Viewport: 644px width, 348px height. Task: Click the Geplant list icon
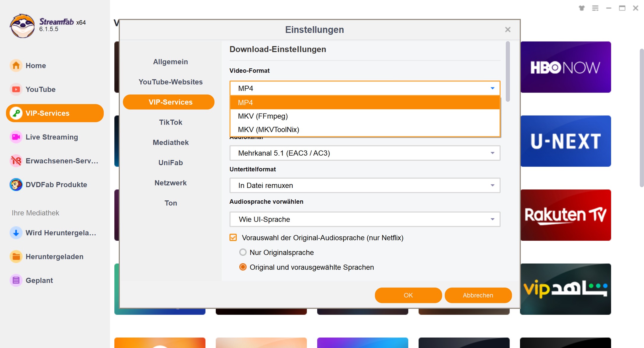(16, 280)
